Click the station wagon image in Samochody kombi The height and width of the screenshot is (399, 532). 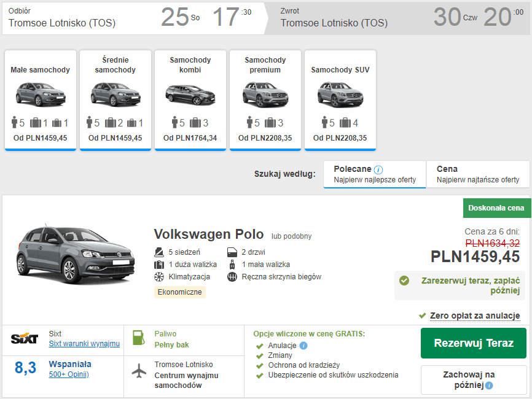pyautogui.click(x=190, y=95)
